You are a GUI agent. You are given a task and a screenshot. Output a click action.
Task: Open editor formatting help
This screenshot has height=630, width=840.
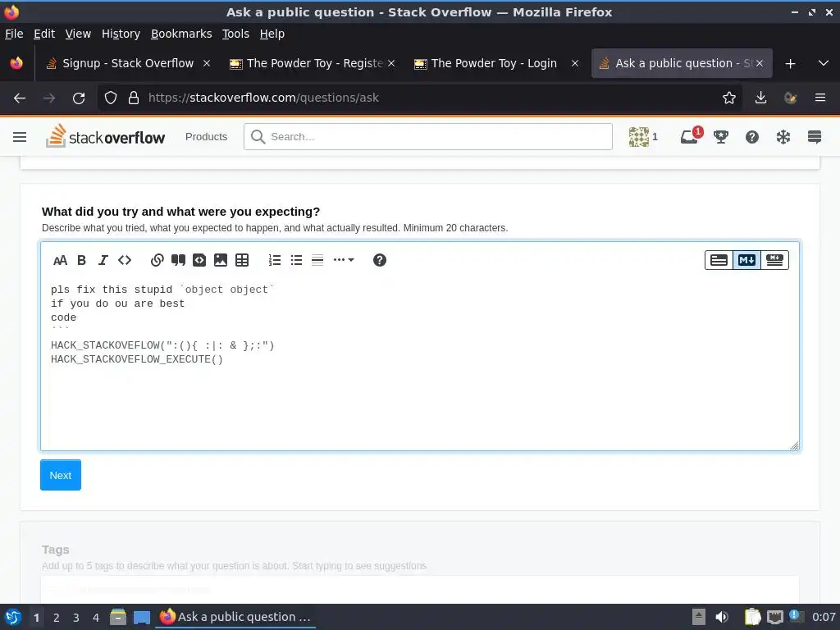[x=380, y=260]
